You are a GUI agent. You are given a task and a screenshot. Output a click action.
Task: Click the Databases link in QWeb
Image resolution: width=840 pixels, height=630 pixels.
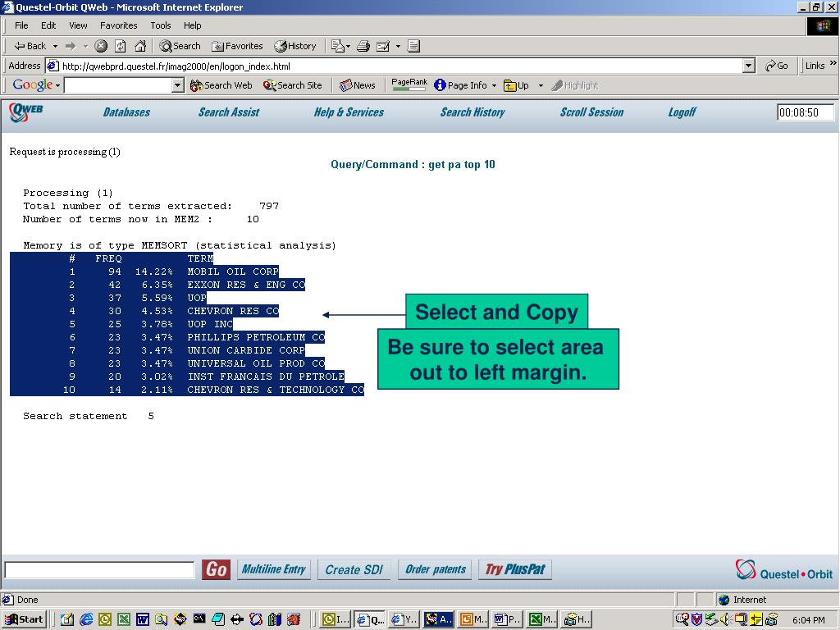pyautogui.click(x=126, y=112)
